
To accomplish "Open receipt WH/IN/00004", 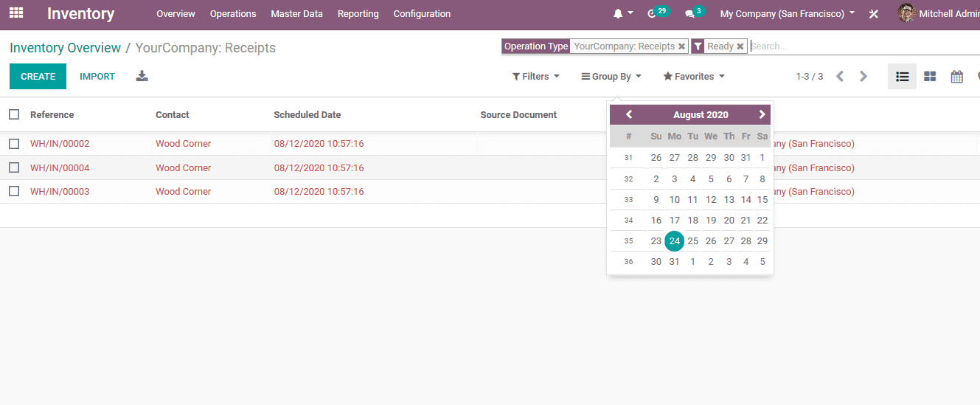I will 60,167.
